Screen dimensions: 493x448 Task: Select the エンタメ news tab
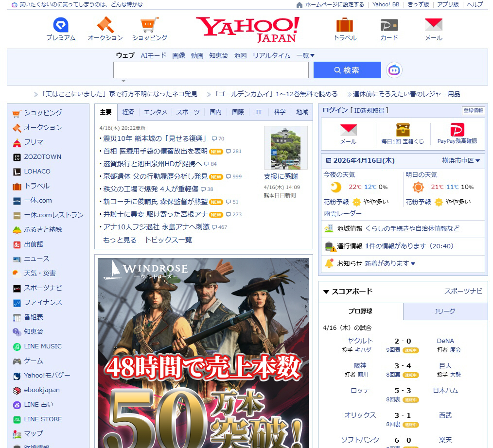[155, 112]
